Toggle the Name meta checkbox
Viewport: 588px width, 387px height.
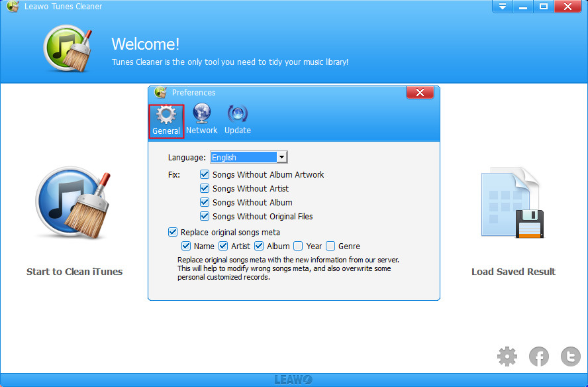click(186, 246)
